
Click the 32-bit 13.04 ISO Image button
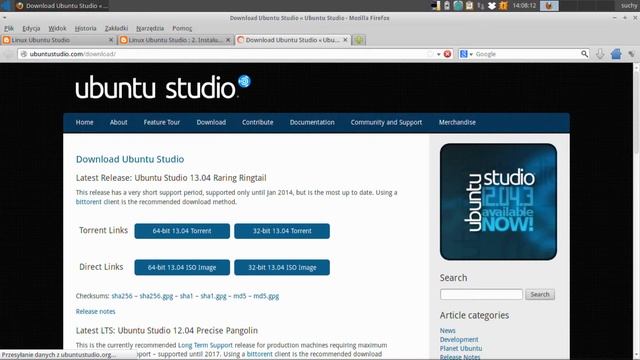[x=282, y=268]
